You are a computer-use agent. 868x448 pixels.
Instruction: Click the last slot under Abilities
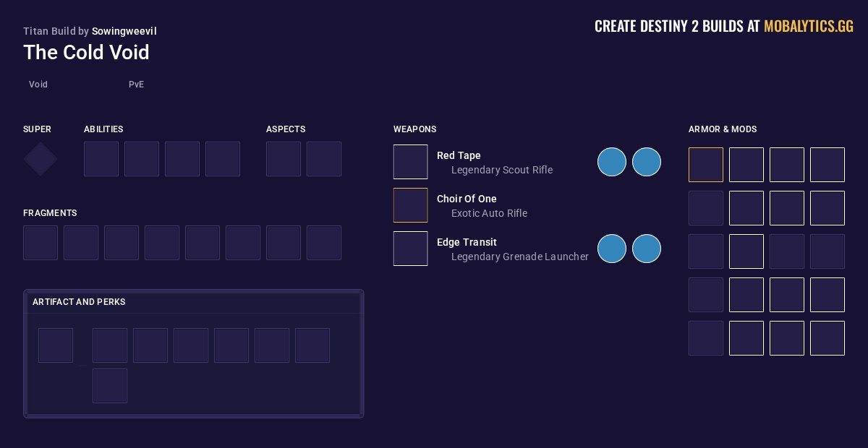coord(223,159)
